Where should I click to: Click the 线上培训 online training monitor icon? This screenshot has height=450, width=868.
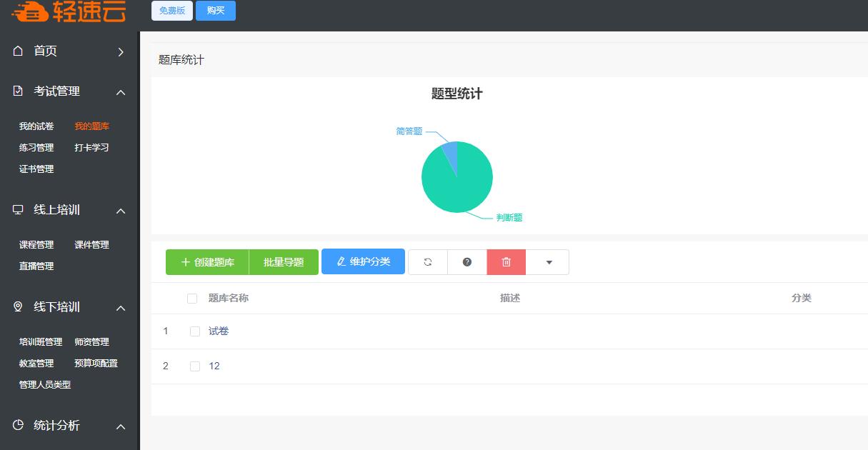point(16,210)
